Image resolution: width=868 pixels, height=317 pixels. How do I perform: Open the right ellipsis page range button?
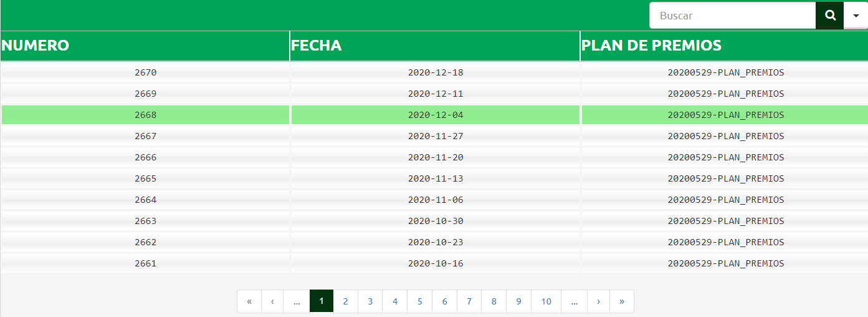(x=574, y=301)
